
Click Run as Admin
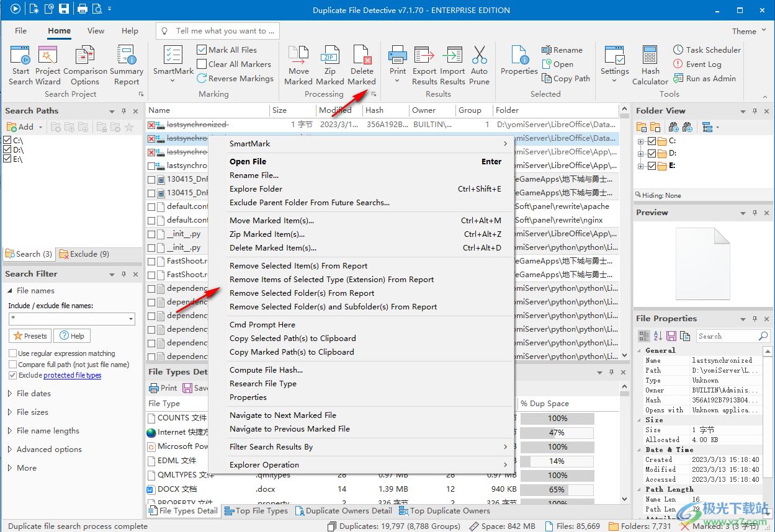click(x=704, y=79)
